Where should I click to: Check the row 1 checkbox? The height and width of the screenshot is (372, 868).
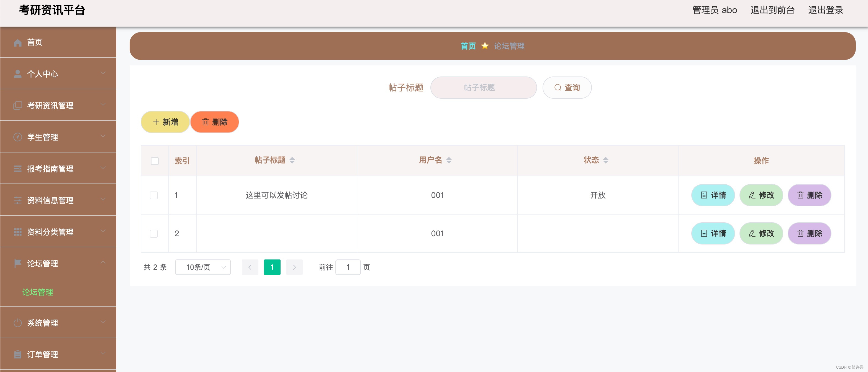(x=154, y=196)
